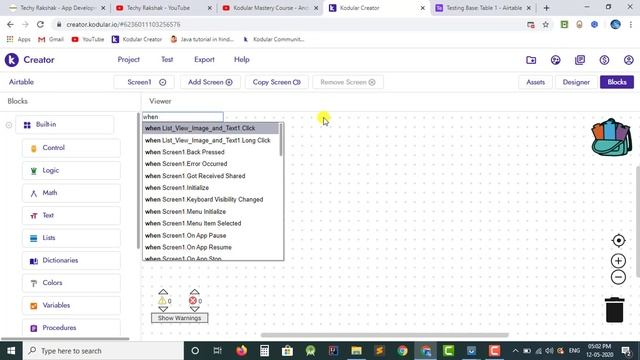The width and height of the screenshot is (640, 360).
Task: Click the Copy Screen button
Action: [277, 82]
